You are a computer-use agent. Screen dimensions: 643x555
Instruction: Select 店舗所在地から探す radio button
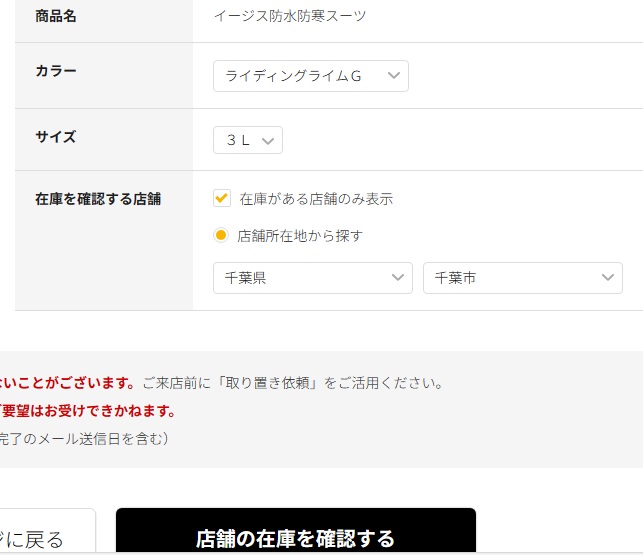221,235
